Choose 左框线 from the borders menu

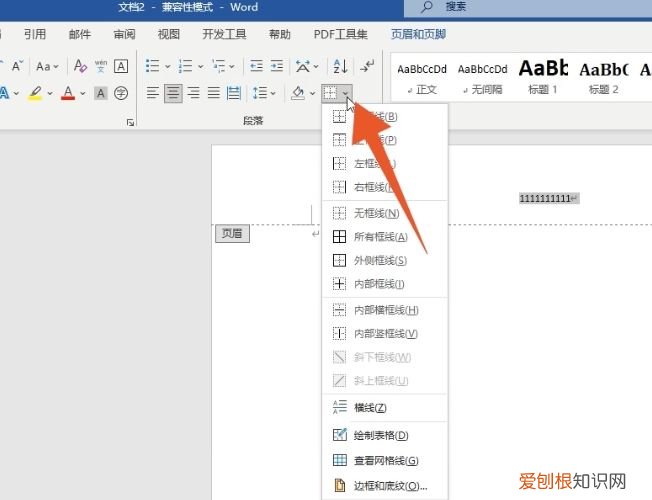tap(385, 163)
